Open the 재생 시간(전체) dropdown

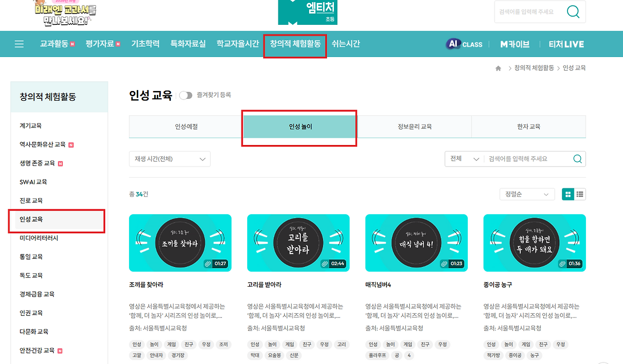click(x=169, y=159)
